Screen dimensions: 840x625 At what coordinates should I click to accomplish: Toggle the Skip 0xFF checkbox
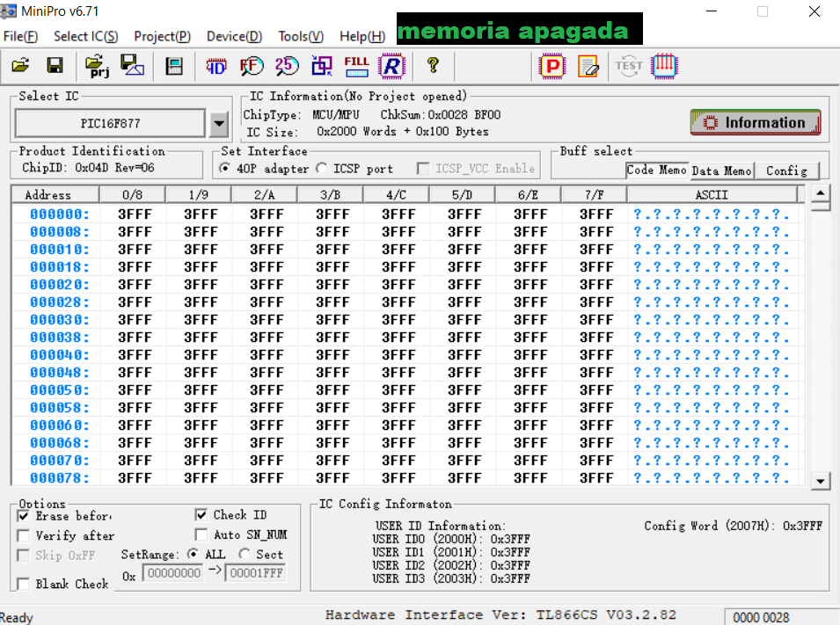(23, 556)
